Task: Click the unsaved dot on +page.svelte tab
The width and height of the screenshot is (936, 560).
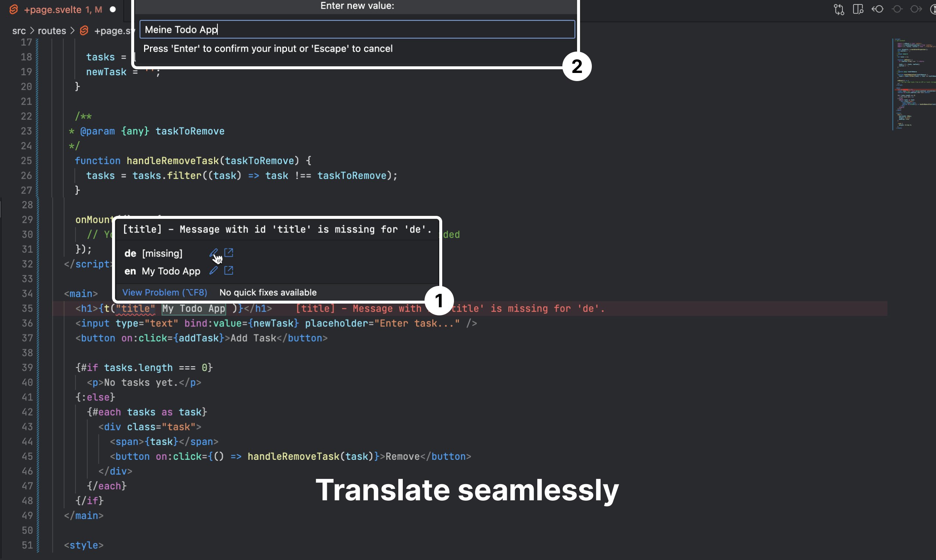Action: point(113,10)
